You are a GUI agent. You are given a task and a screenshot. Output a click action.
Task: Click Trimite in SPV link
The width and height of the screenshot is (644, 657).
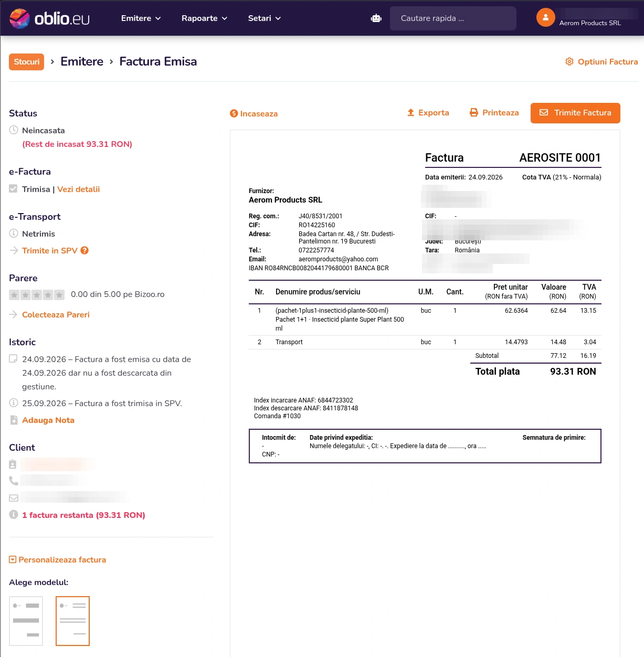pos(50,250)
